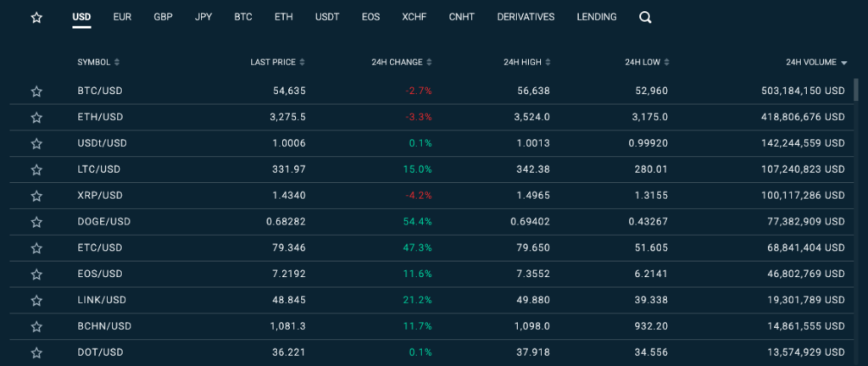Viewport: 868px width, 366px height.
Task: Click the table's vertical scrollbar thumb
Action: coord(856,90)
